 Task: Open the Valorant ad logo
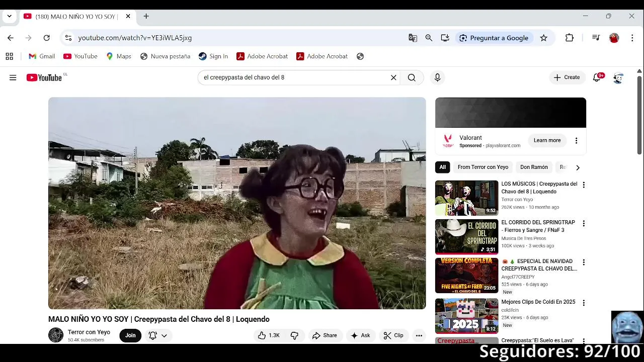448,141
